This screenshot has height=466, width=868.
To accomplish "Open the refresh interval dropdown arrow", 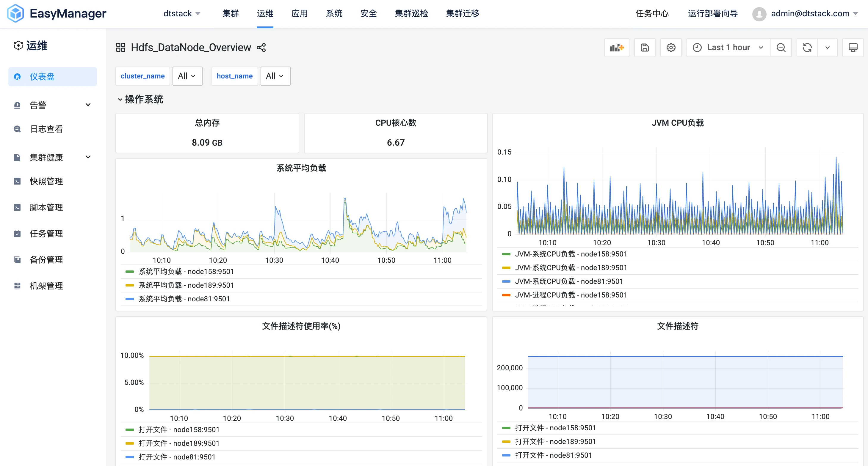I will [x=827, y=48].
